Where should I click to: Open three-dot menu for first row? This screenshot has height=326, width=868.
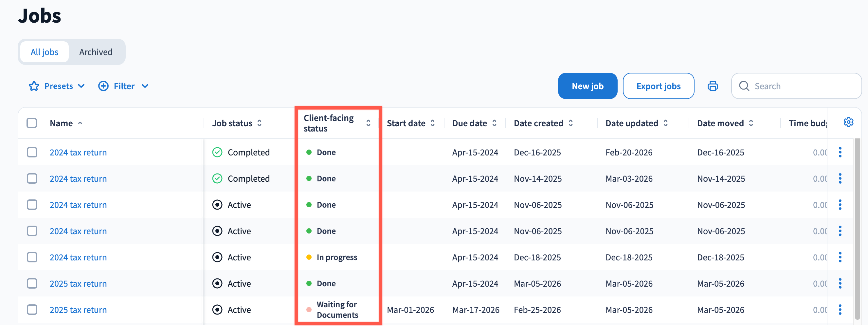(x=840, y=152)
